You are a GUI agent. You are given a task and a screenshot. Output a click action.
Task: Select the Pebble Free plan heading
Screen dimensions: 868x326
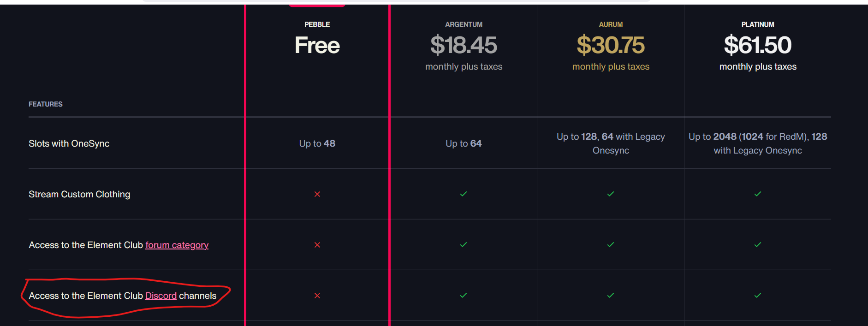[317, 45]
